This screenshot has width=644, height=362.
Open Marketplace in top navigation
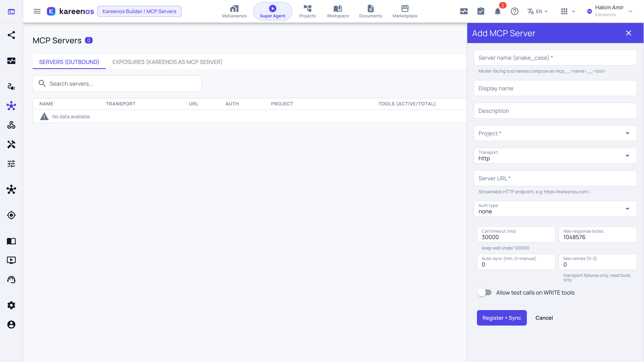pos(405,11)
